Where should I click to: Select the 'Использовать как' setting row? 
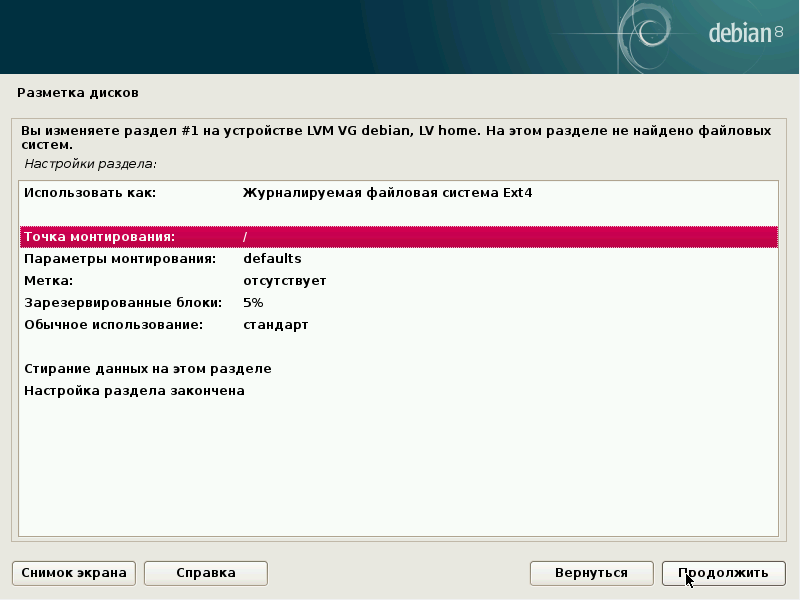click(91, 193)
